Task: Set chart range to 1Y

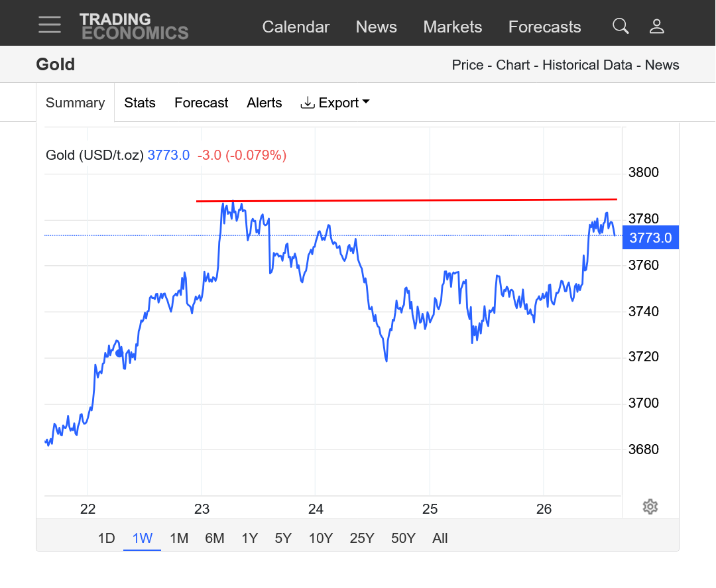Action: click(249, 538)
